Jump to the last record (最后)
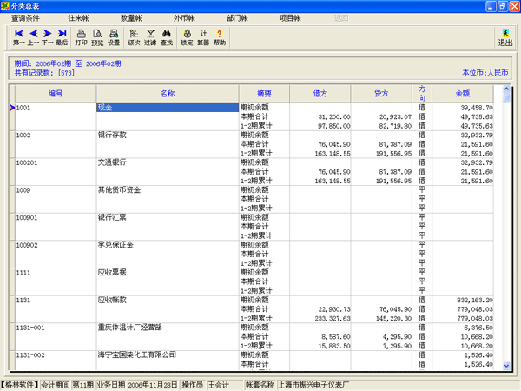521x391 pixels. pyautogui.click(x=62, y=37)
